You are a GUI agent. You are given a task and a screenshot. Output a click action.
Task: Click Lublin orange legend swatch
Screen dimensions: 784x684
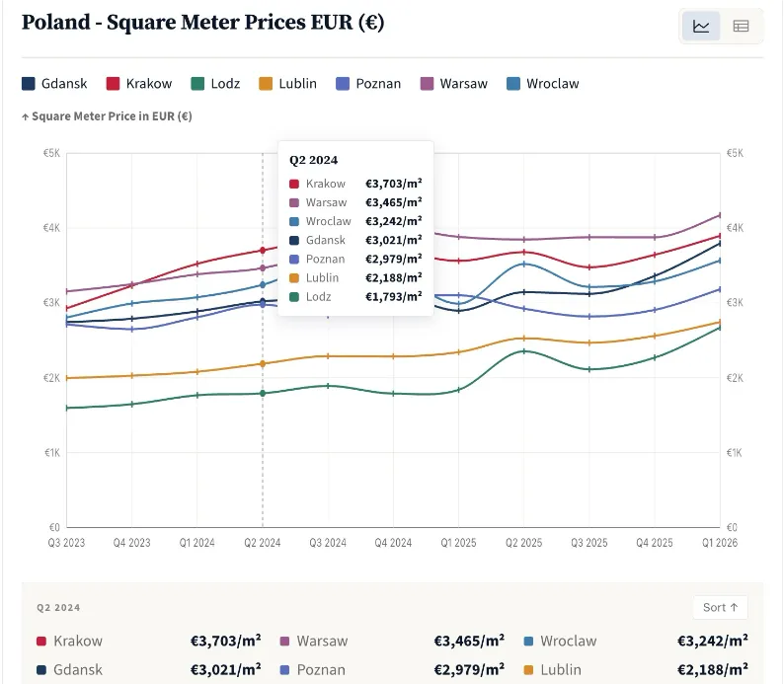click(266, 84)
